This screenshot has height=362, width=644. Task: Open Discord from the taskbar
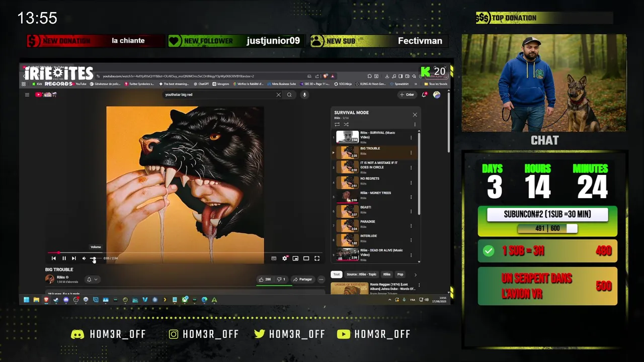coord(66,300)
